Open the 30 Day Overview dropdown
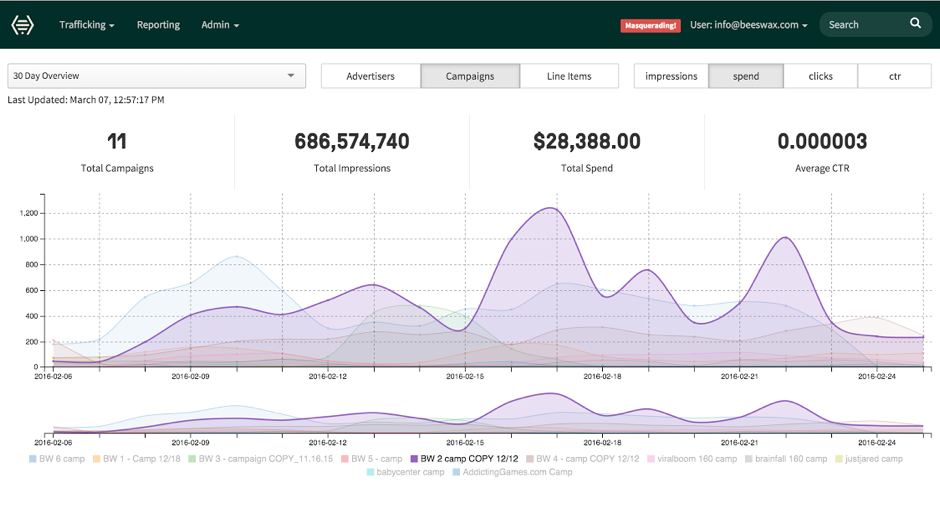 point(156,76)
